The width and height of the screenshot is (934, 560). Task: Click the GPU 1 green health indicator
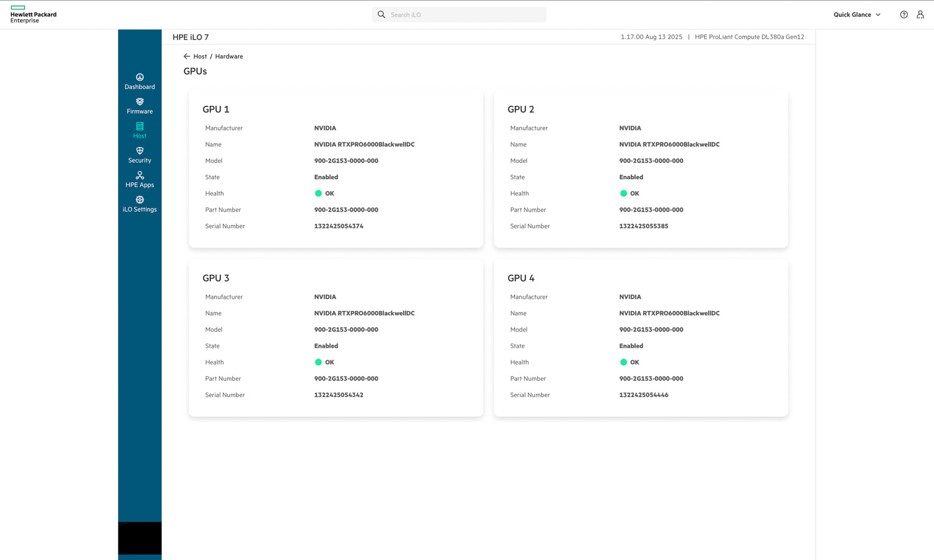coord(318,194)
